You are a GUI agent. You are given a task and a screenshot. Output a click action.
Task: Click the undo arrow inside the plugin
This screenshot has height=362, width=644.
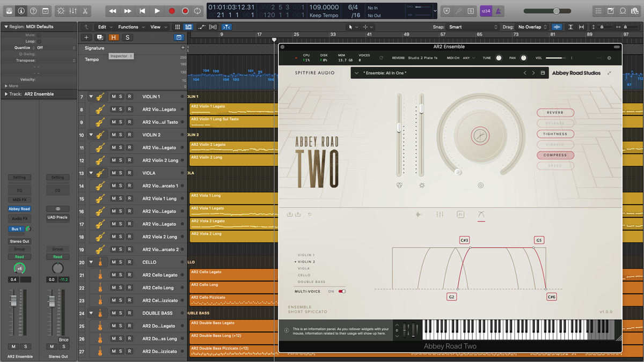coord(309,214)
